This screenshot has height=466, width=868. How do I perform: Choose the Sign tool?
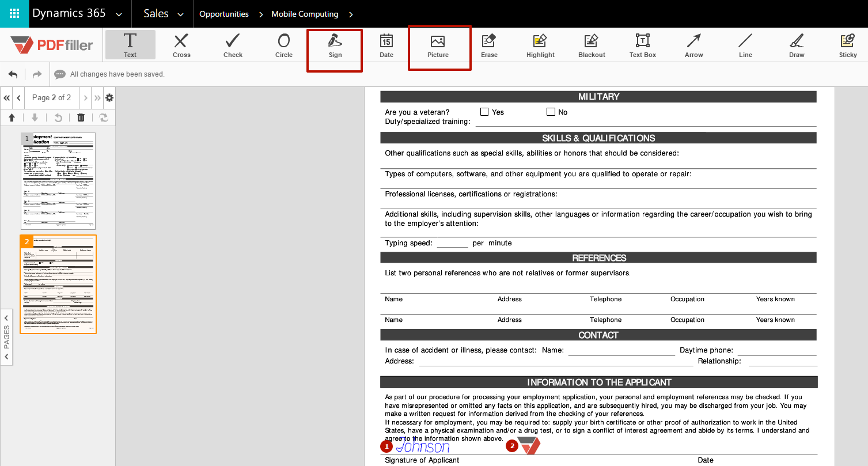click(x=335, y=45)
